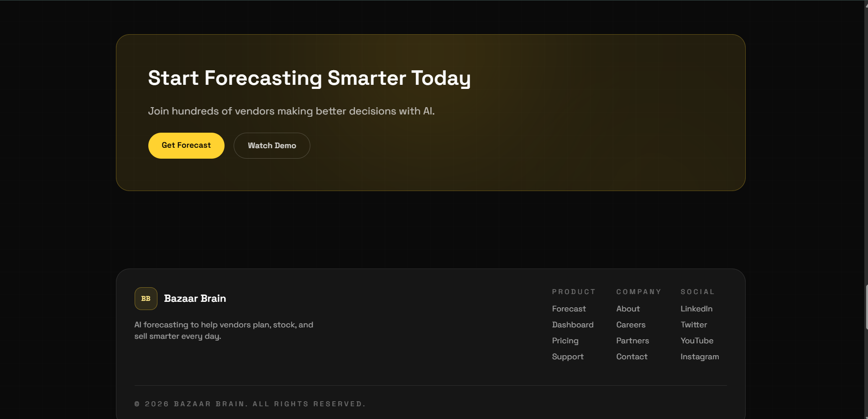Click the 'Start Forecasting Smarter Today' heading
Screen dimensions: 868x419
tap(309, 78)
